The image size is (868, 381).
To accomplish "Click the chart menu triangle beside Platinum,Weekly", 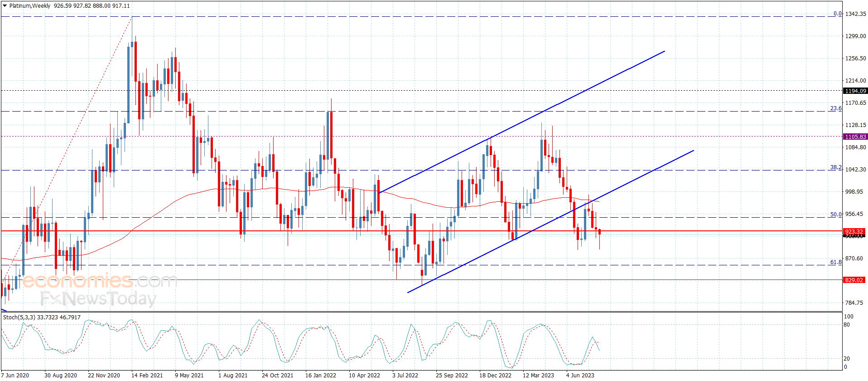I will 5,6.
